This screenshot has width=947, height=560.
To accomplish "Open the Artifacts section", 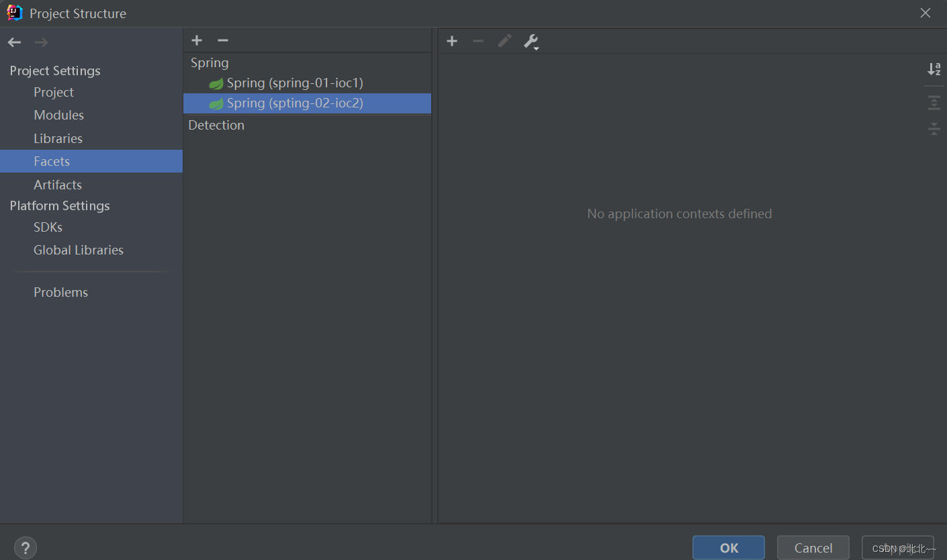I will pyautogui.click(x=58, y=185).
